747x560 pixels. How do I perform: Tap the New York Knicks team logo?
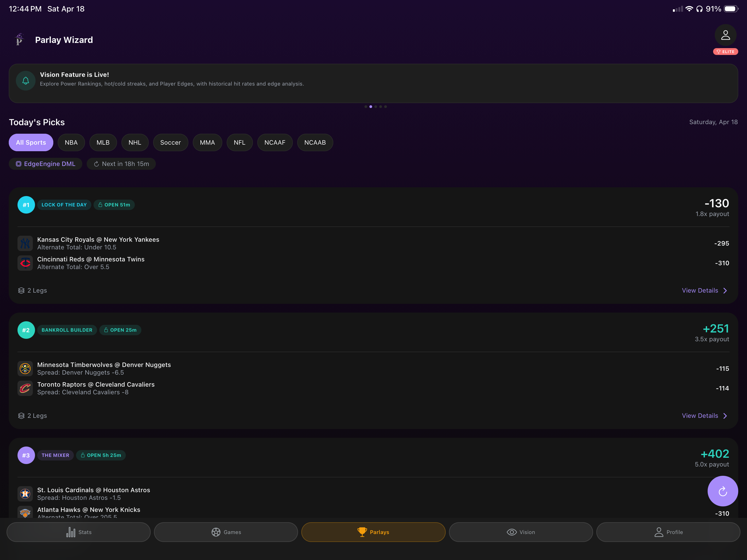[25, 512]
